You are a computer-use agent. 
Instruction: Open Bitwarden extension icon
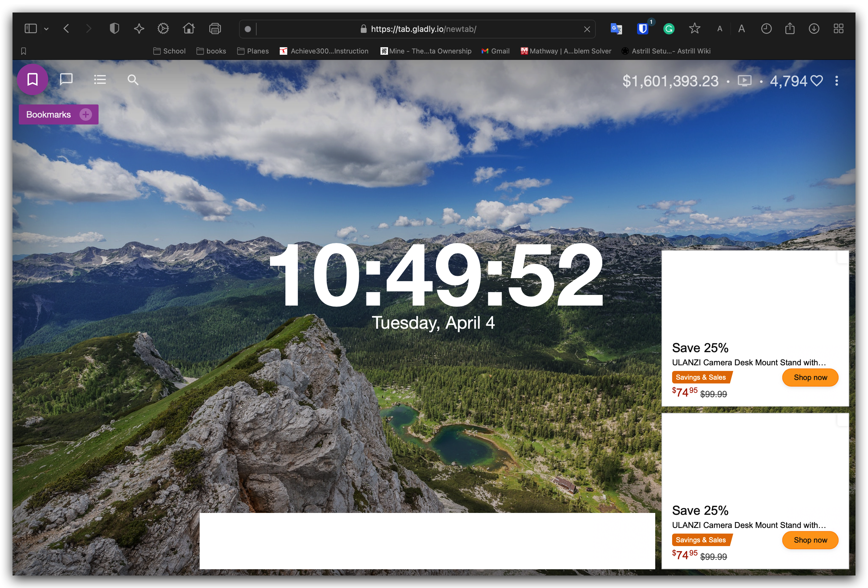[642, 29]
